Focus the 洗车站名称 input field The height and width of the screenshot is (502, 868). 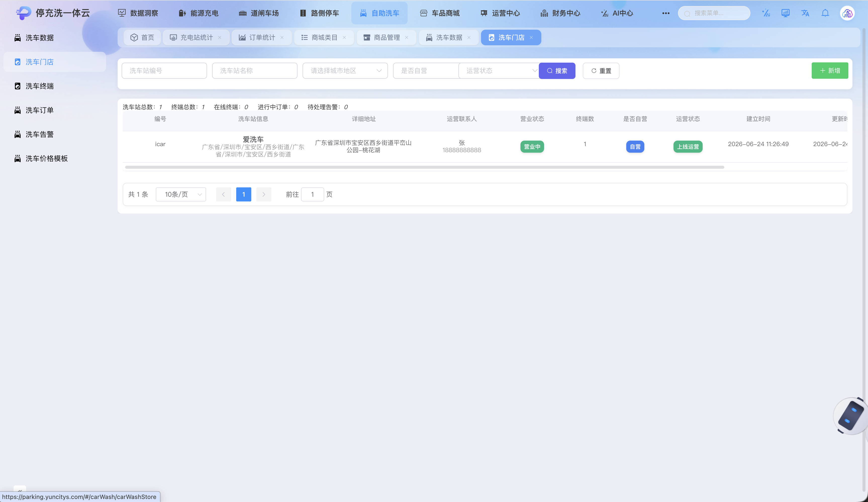click(x=255, y=71)
